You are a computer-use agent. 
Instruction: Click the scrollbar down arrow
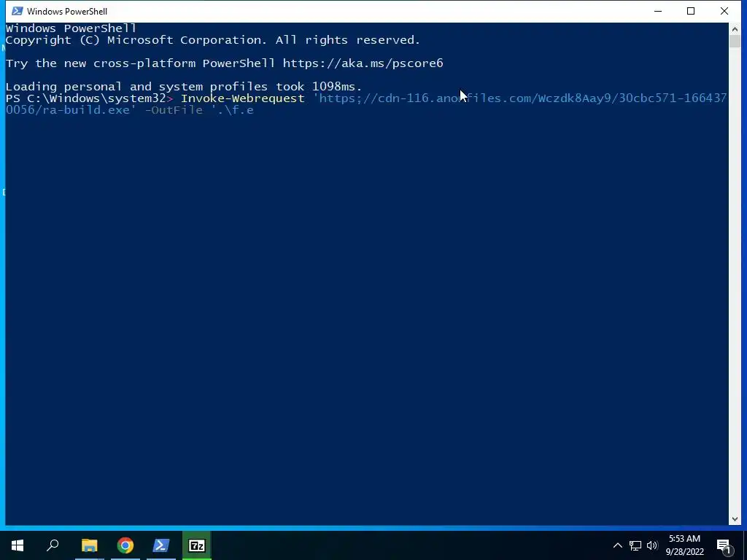pos(735,519)
